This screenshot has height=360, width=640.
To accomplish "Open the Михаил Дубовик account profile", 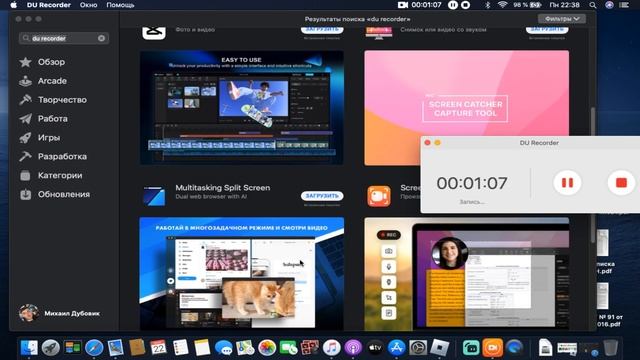I will click(59, 313).
